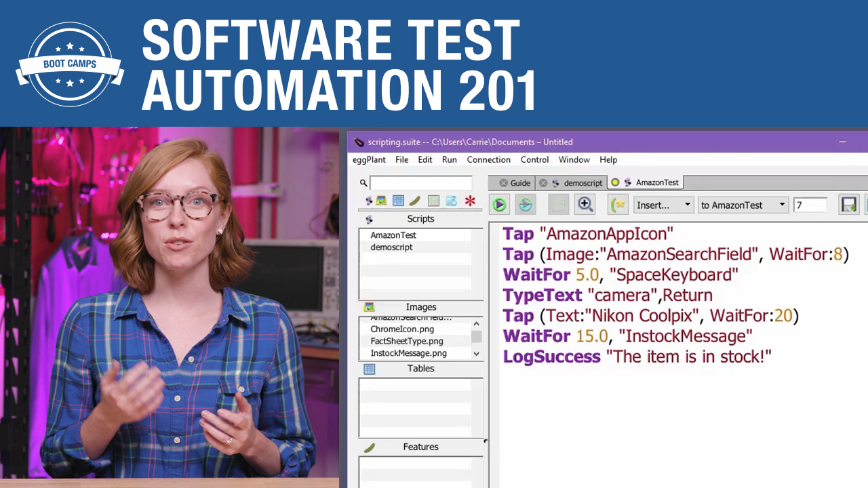Click the Tap "Nikon Coolpix" script line
Viewport: 868px width, 488px height.
coord(651,316)
